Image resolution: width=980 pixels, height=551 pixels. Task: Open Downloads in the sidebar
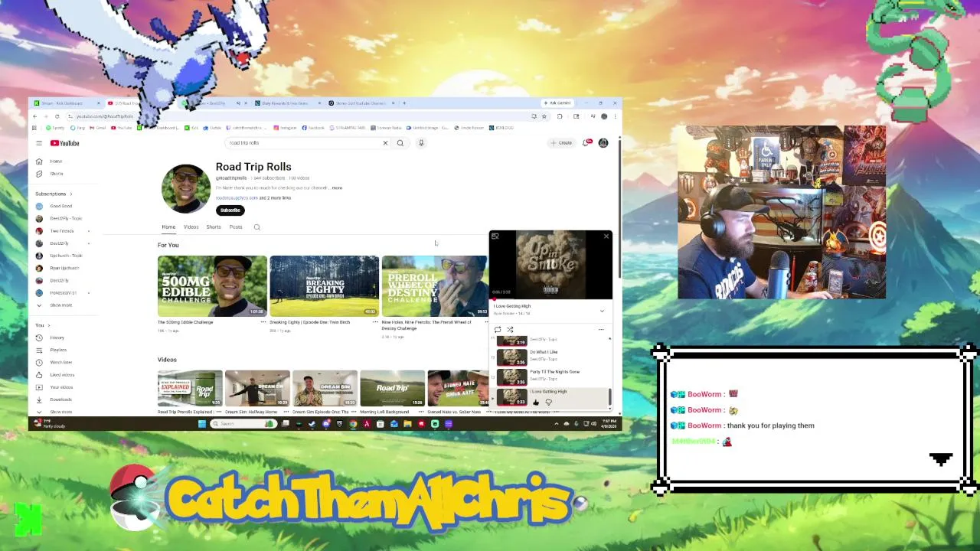click(x=60, y=399)
